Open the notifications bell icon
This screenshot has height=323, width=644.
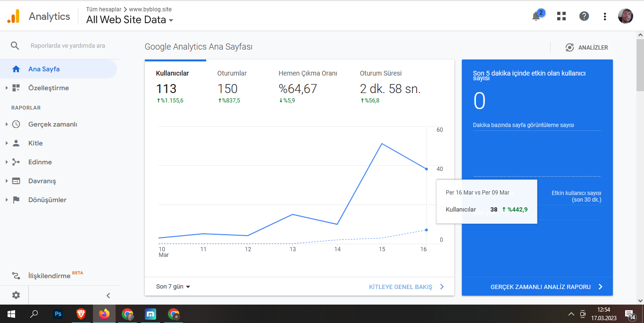[x=536, y=17]
